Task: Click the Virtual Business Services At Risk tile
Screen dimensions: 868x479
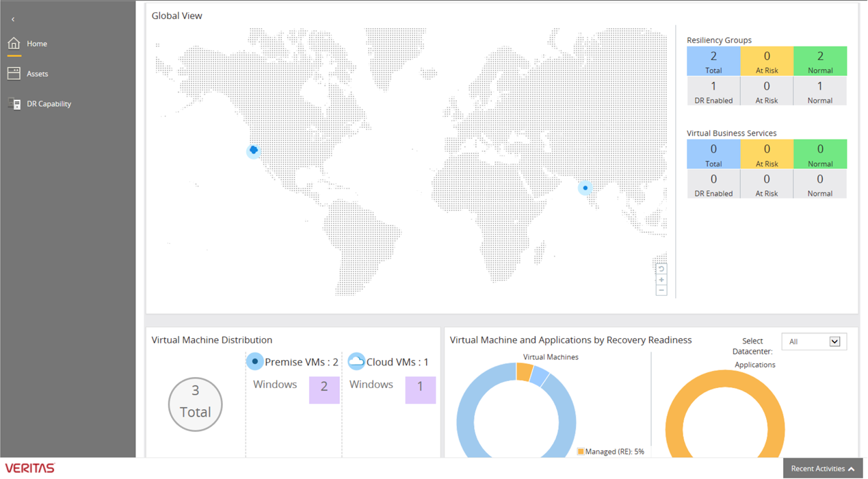Action: click(x=766, y=154)
